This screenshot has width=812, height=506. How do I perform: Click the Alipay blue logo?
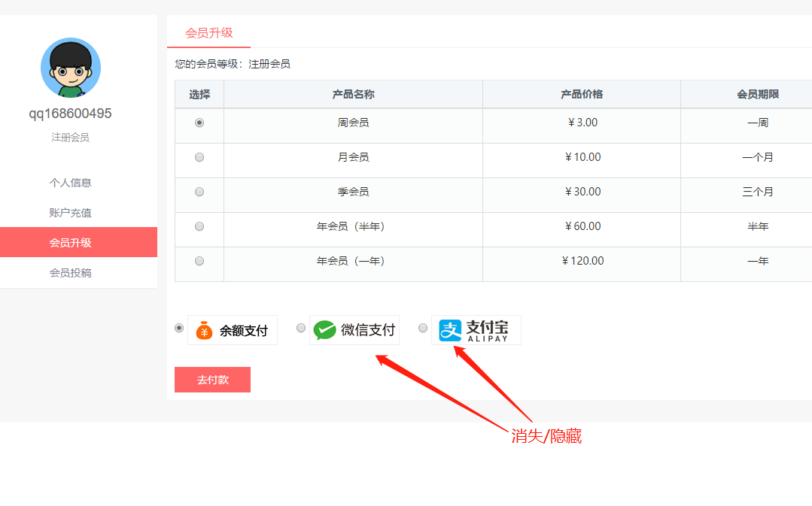[450, 330]
